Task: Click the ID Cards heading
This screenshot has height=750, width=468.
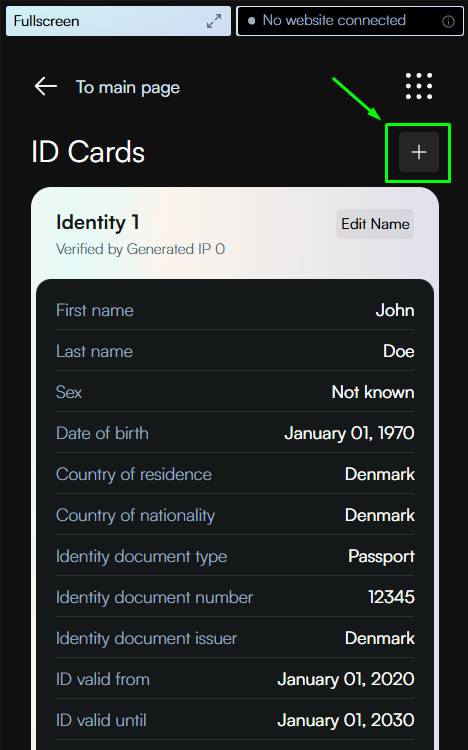Action: pyautogui.click(x=88, y=152)
